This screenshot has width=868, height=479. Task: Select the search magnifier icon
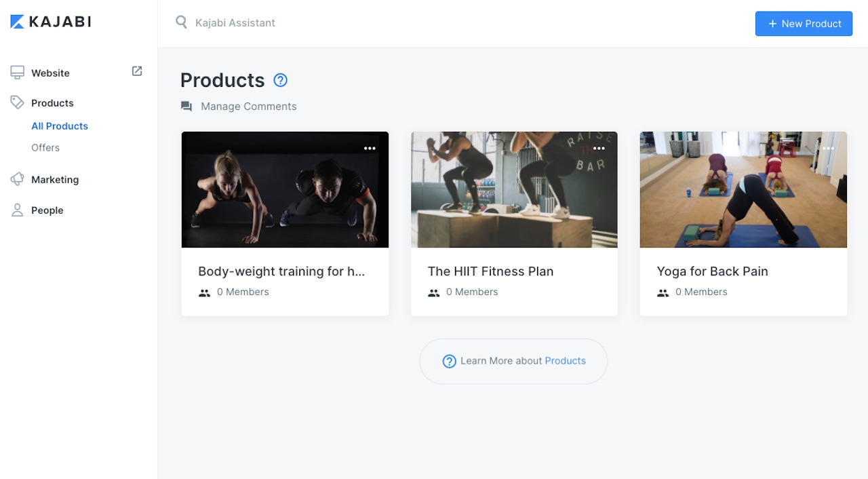180,22
